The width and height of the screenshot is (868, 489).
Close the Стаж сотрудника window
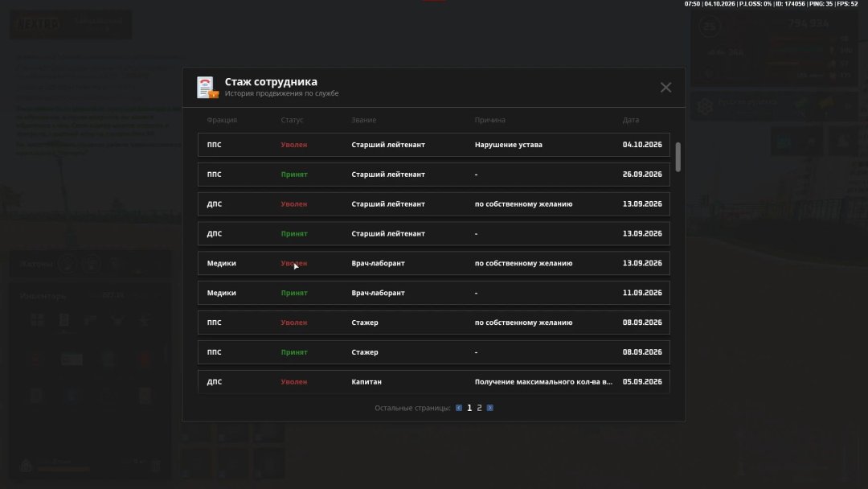click(666, 88)
